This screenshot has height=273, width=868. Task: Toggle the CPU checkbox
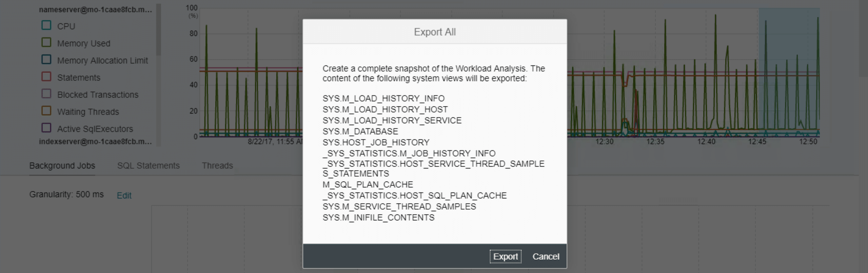[46, 25]
